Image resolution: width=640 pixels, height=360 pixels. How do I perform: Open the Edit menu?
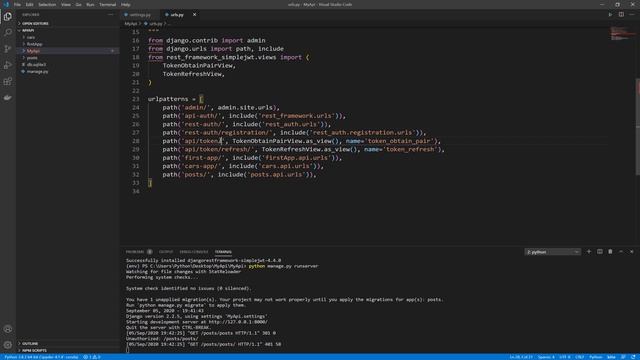click(x=29, y=4)
